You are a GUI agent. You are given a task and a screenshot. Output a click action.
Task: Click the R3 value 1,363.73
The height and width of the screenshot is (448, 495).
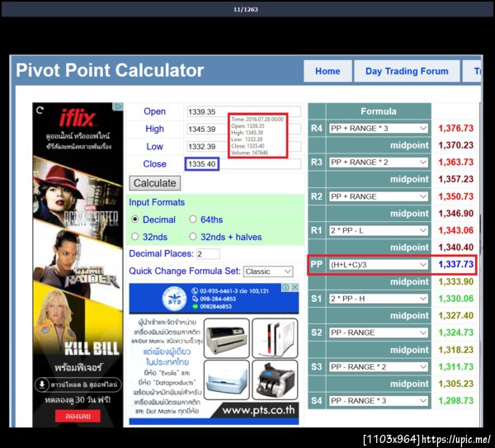(x=456, y=162)
